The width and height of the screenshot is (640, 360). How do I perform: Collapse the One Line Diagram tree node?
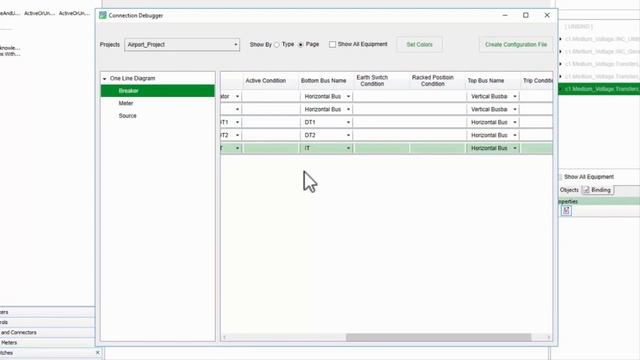coord(104,78)
